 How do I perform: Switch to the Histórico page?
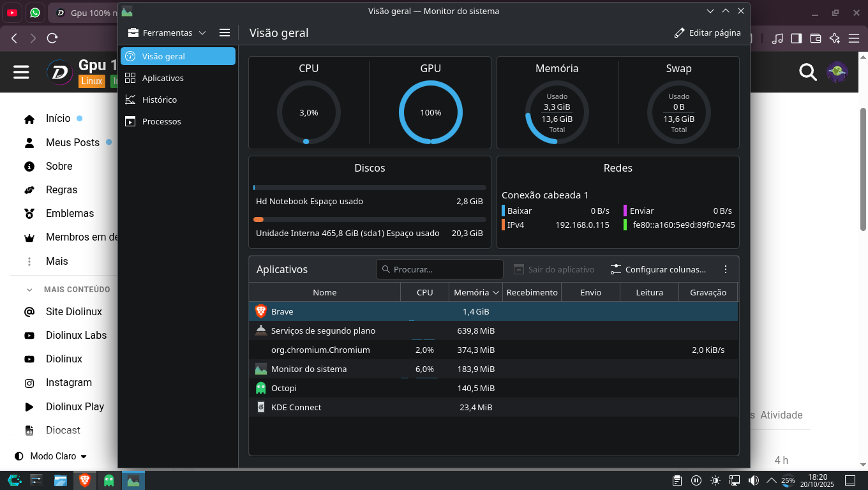(160, 100)
